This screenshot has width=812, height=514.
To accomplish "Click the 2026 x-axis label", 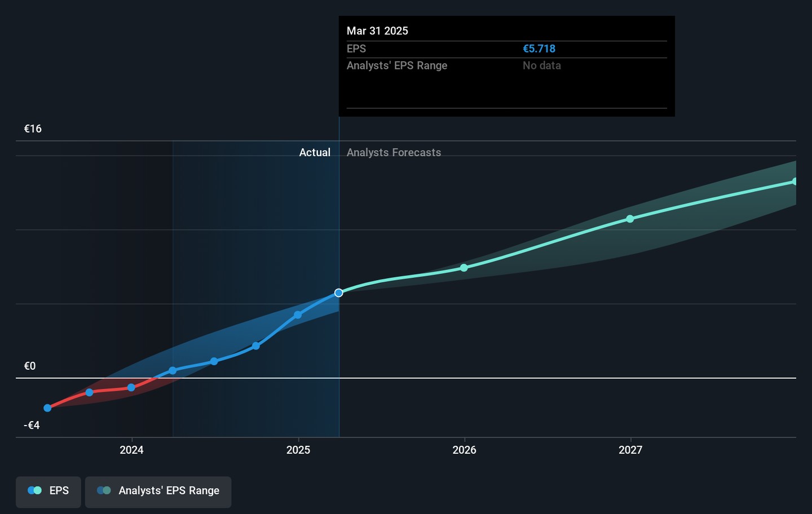I will [464, 450].
